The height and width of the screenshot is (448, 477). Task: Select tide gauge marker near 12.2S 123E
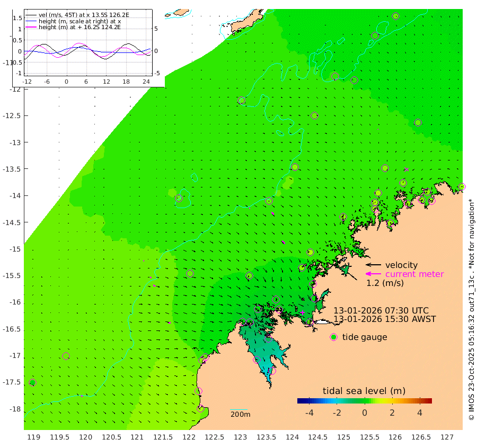click(x=241, y=101)
